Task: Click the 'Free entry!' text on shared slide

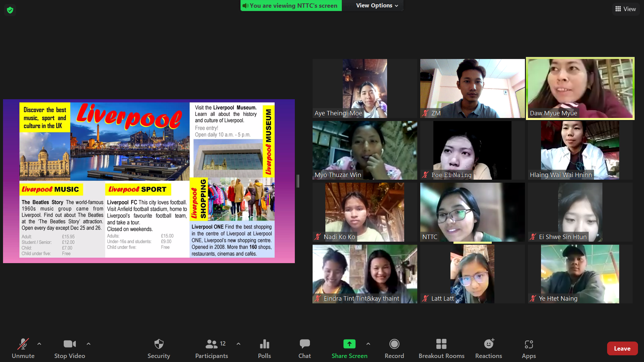Action: pyautogui.click(x=207, y=128)
